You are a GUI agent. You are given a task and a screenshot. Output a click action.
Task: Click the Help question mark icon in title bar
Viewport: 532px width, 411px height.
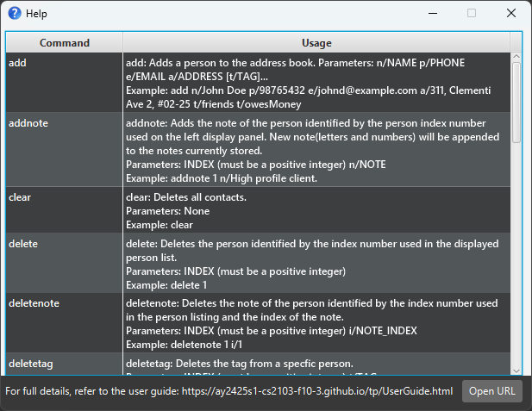pos(15,14)
